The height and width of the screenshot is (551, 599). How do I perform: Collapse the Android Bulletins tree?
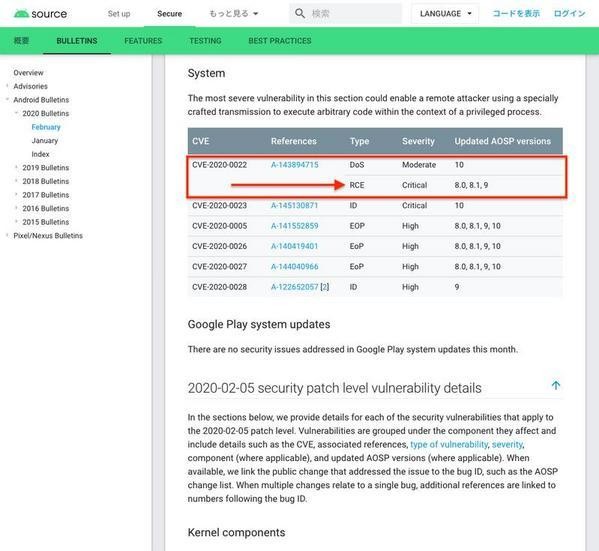click(x=7, y=100)
